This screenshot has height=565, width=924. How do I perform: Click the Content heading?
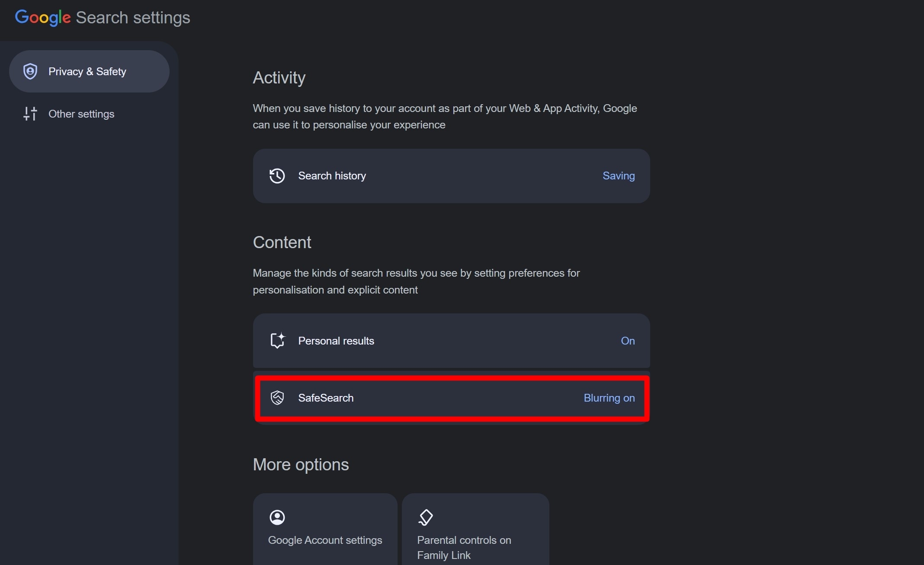tap(282, 243)
